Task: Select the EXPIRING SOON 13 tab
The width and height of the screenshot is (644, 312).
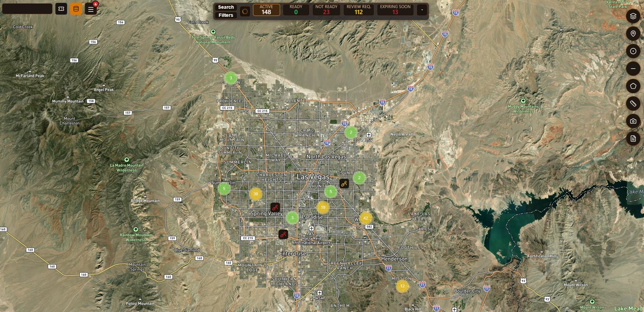Action: (395, 10)
